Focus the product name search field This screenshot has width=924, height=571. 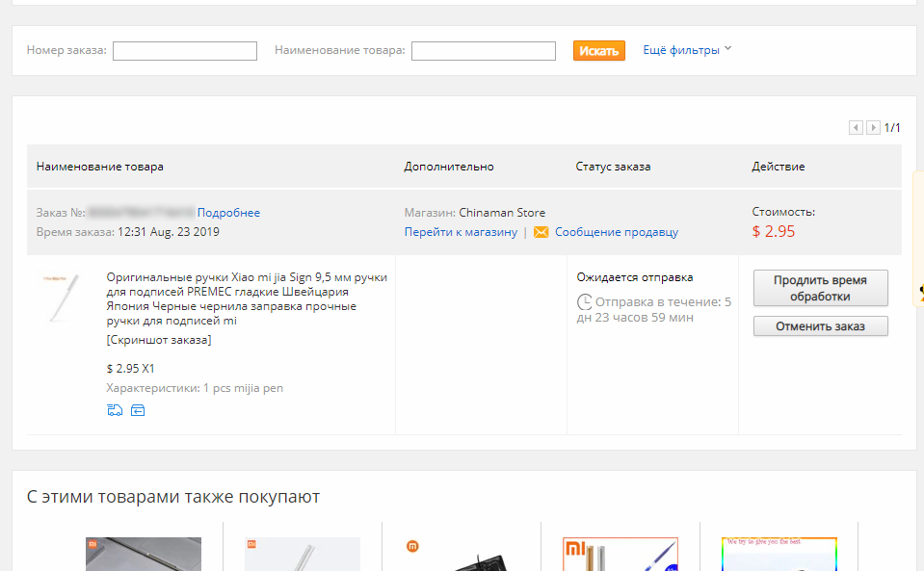pyautogui.click(x=484, y=51)
